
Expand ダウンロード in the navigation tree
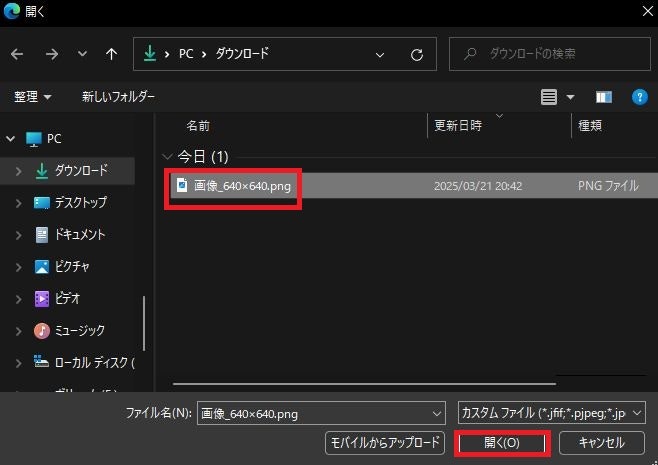tap(18, 171)
